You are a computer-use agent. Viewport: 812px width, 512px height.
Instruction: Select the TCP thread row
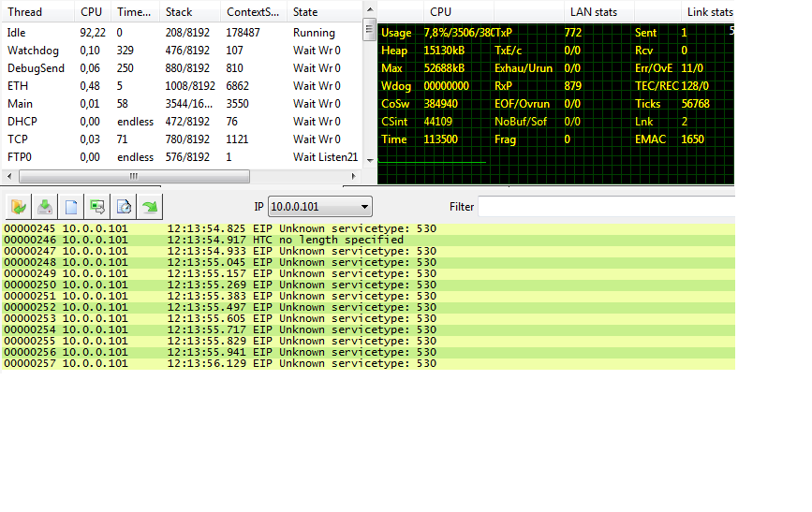point(183,139)
